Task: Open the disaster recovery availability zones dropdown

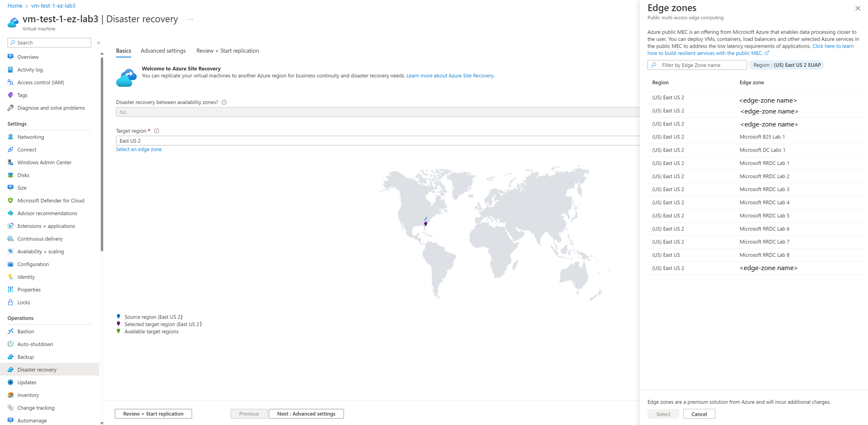Action: coord(378,112)
